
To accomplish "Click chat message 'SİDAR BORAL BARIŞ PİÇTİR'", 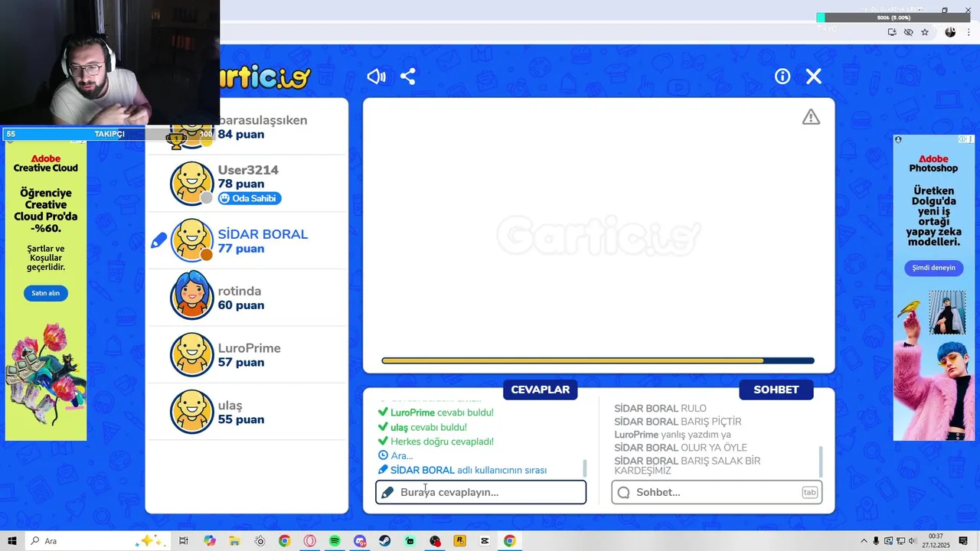I will tap(678, 422).
